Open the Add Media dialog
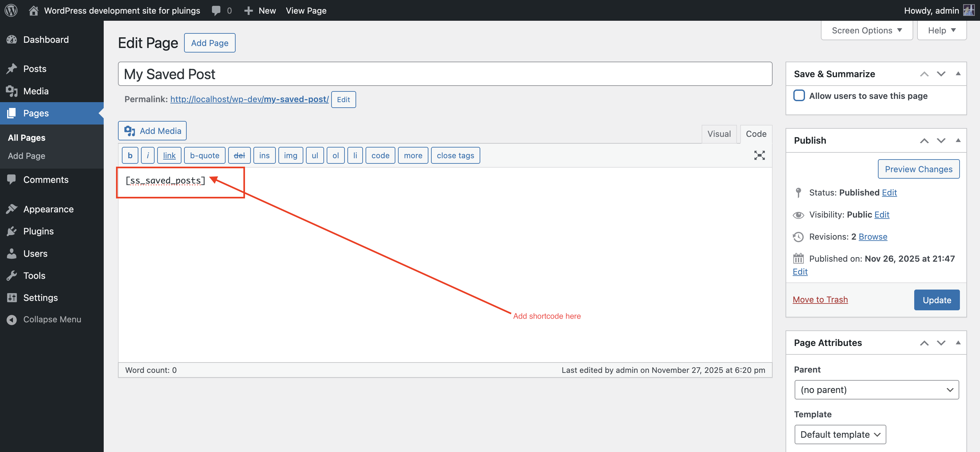This screenshot has height=452, width=980. point(152,131)
